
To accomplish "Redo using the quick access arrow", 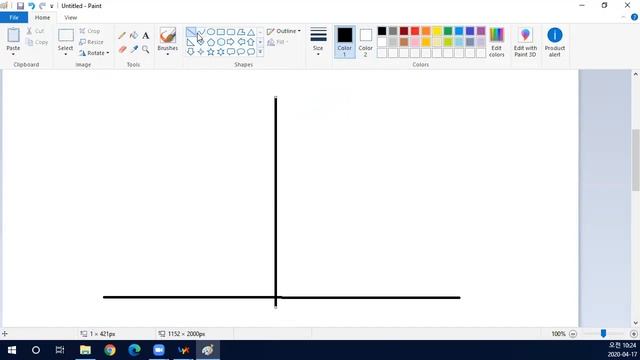I will point(42,6).
